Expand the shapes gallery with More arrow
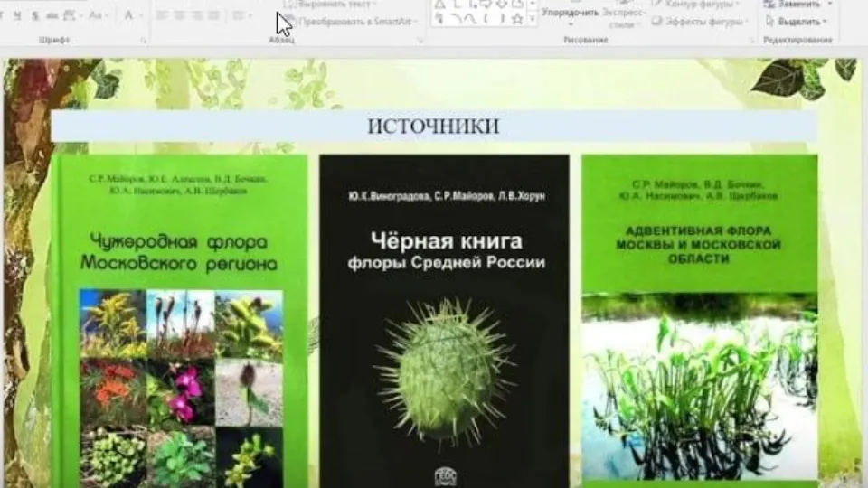 pos(532,19)
